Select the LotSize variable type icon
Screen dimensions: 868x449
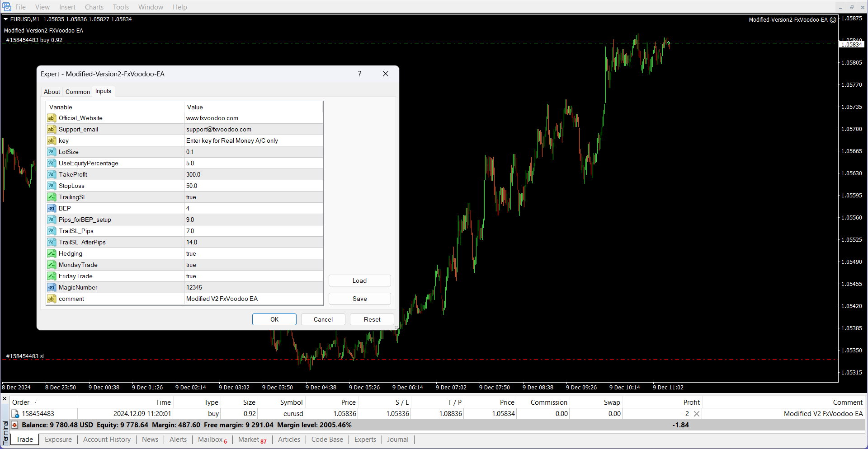[52, 152]
